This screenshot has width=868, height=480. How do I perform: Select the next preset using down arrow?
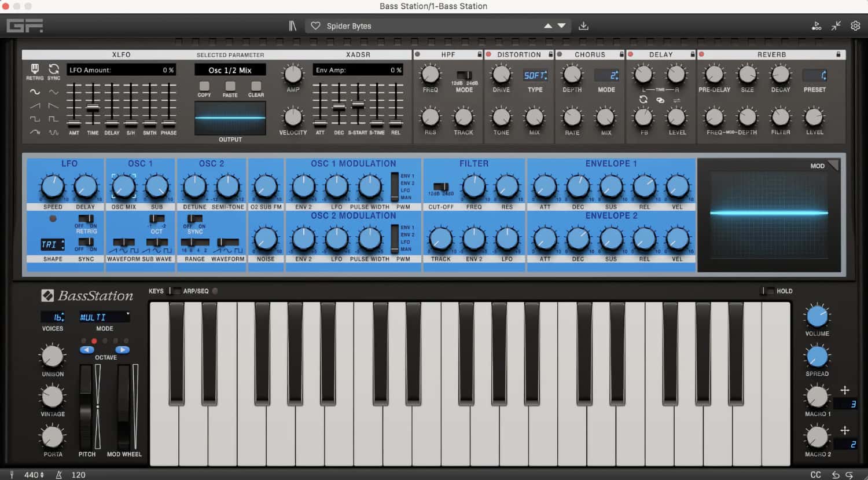tap(561, 26)
